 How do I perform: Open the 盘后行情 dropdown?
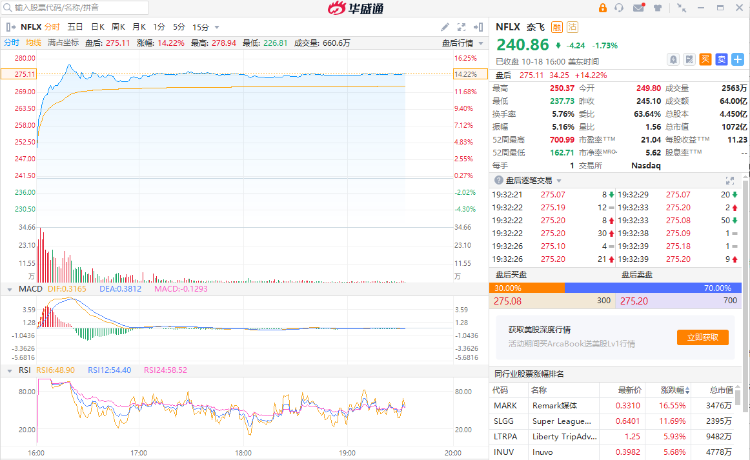pyautogui.click(x=463, y=44)
